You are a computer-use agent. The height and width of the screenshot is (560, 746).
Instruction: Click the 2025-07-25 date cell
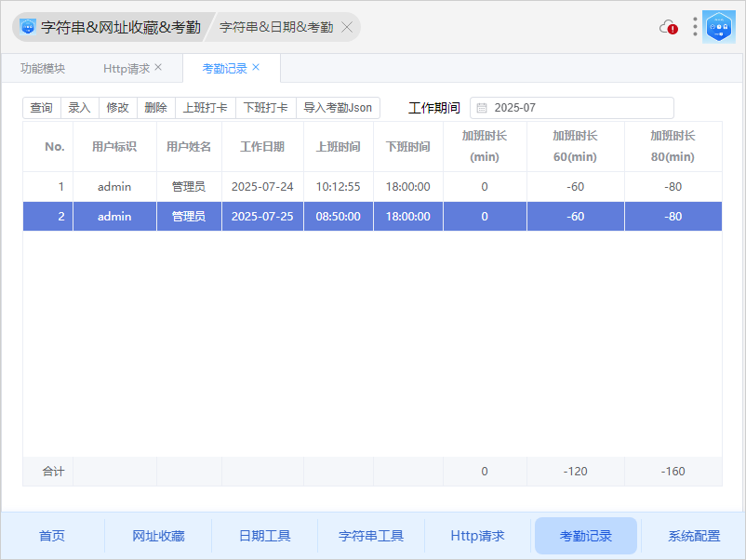tap(262, 217)
